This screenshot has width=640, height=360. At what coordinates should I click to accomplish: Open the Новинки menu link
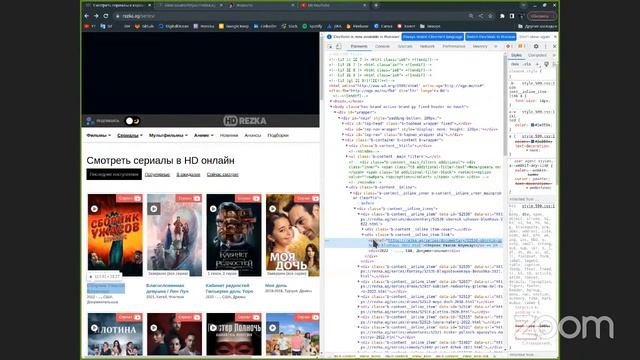pos(229,135)
